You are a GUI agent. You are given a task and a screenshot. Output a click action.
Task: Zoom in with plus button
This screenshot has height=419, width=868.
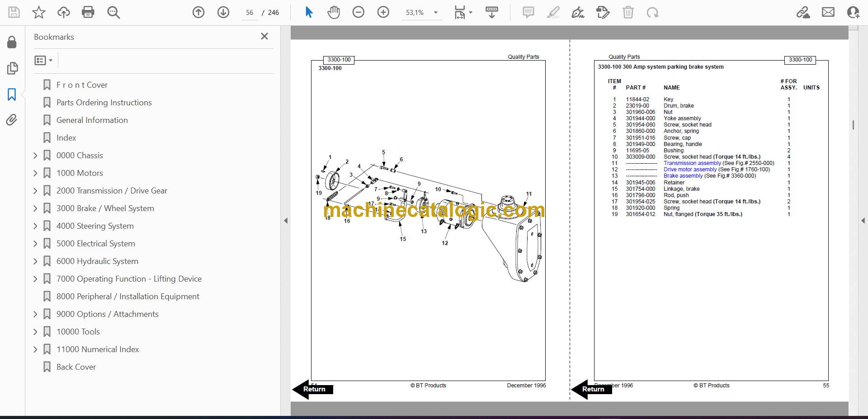click(383, 12)
